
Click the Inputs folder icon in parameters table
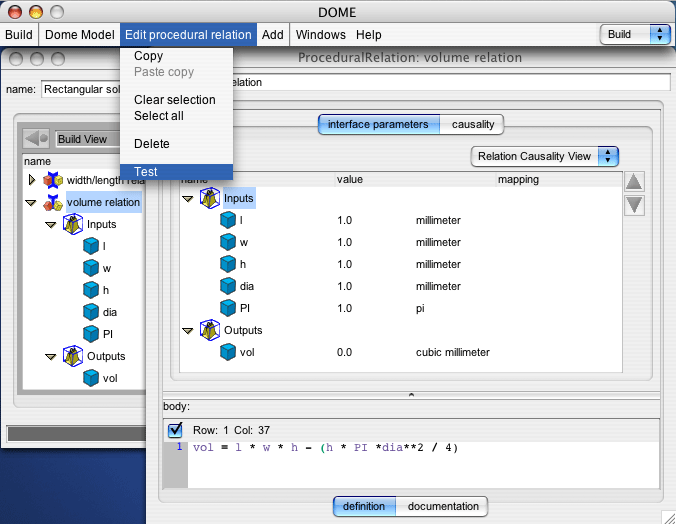click(210, 198)
